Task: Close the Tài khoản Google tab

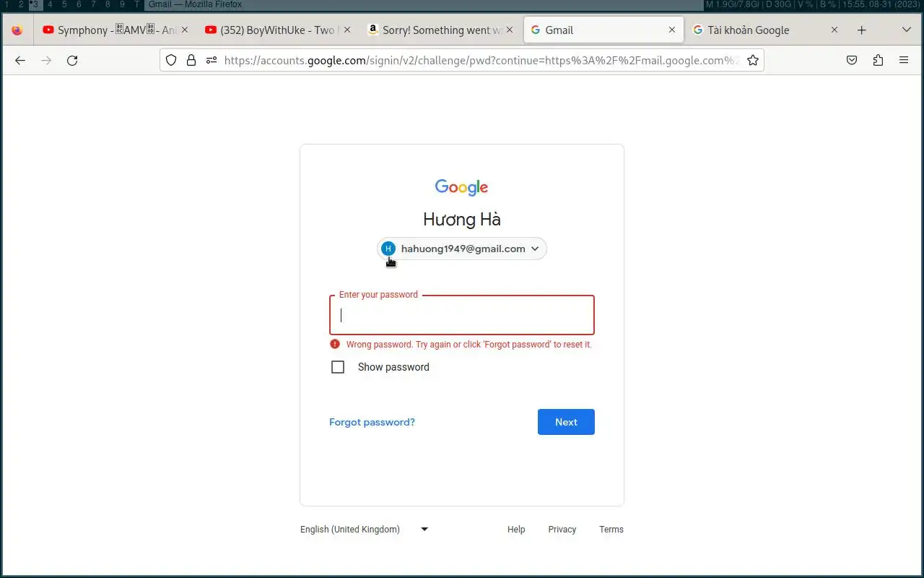Action: tap(834, 30)
